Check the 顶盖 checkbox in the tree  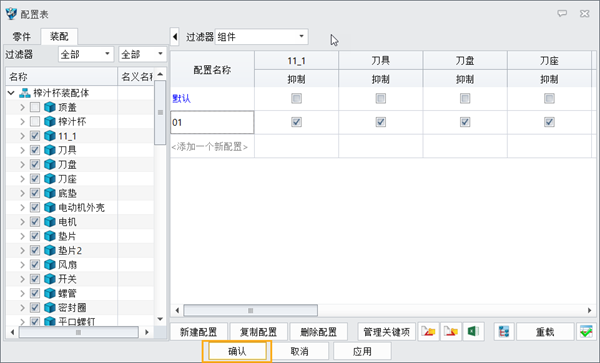click(35, 107)
